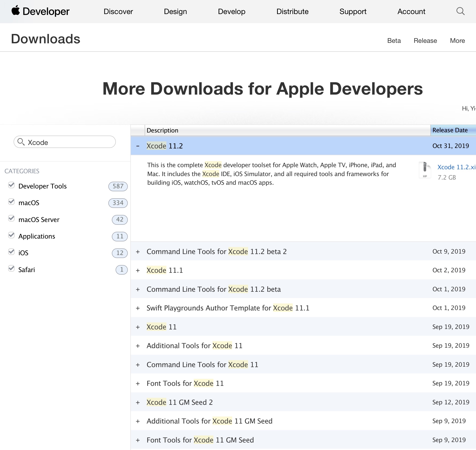
Task: Collapse the Xcode 11.2 row
Action: pyautogui.click(x=138, y=146)
